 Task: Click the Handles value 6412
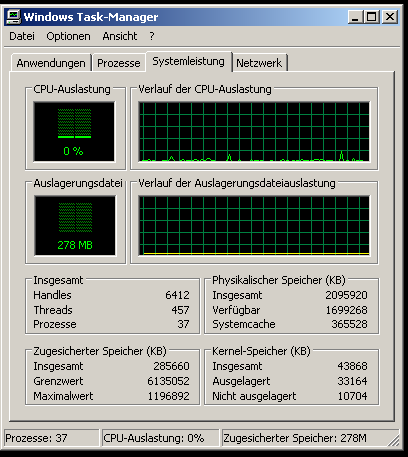click(x=177, y=295)
